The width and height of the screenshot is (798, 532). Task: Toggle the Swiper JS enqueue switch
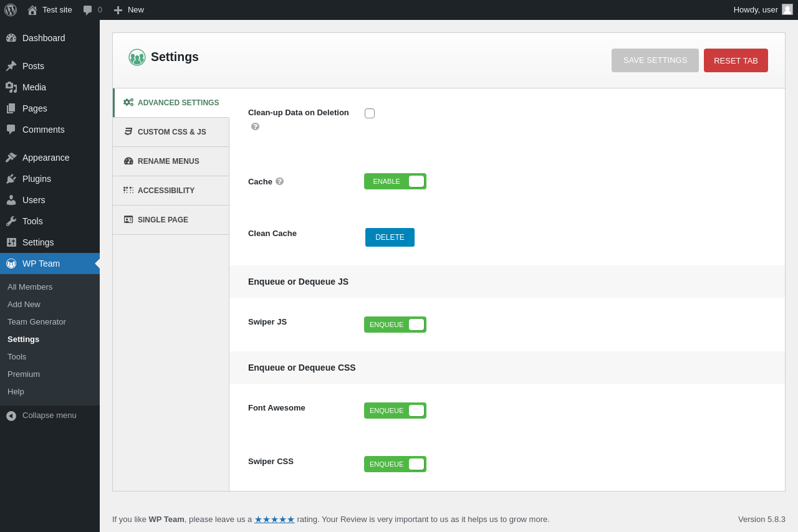(x=395, y=325)
